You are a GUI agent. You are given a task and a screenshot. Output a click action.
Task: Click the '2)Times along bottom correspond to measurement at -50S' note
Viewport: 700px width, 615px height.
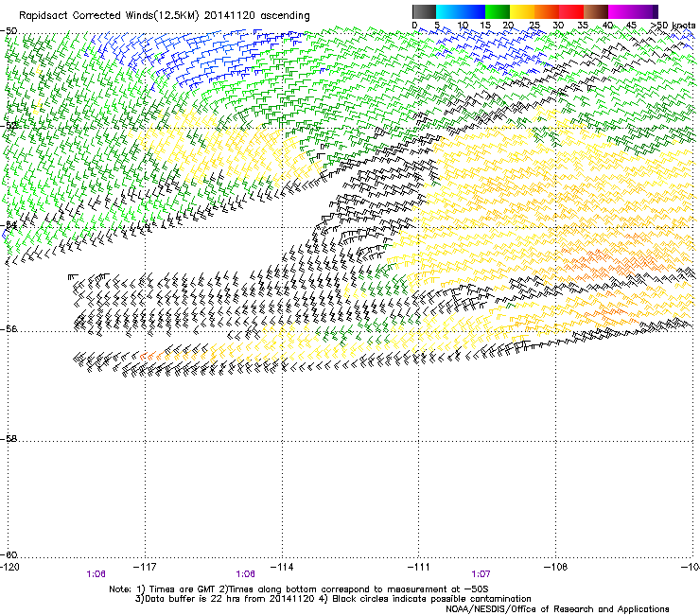354,589
